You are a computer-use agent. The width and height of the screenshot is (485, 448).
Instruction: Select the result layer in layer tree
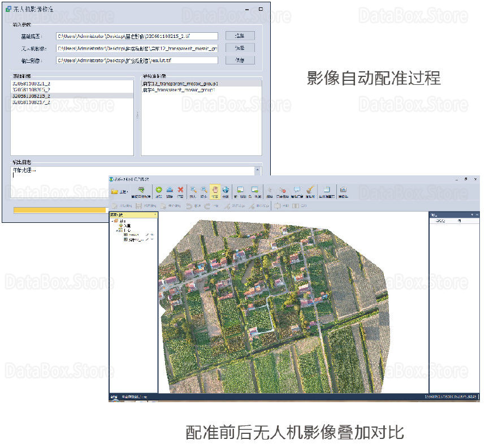tap(134, 235)
